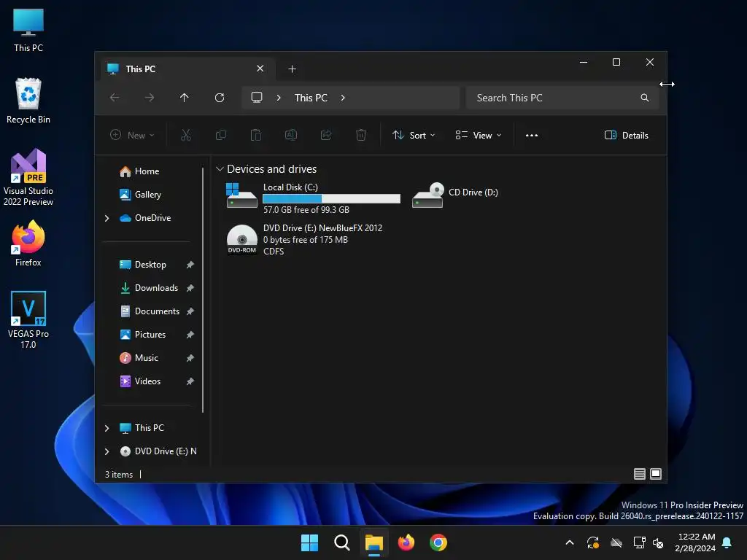Open the See more ellipsis menu

coord(532,135)
